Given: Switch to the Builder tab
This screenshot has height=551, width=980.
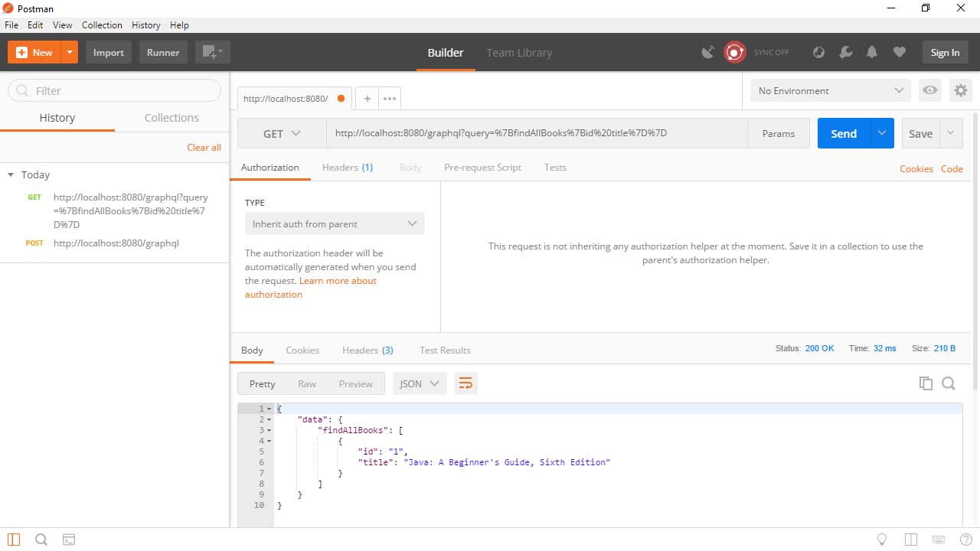Looking at the screenshot, I should pyautogui.click(x=446, y=53).
